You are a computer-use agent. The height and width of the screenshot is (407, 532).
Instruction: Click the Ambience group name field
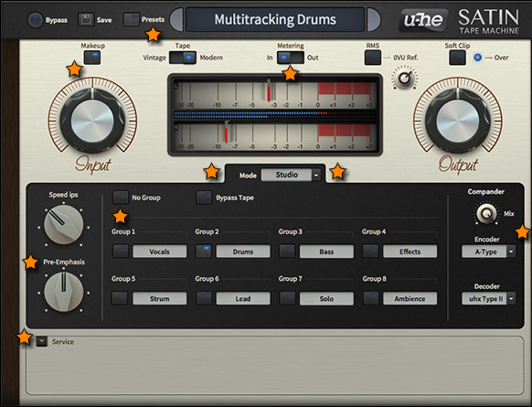click(410, 298)
